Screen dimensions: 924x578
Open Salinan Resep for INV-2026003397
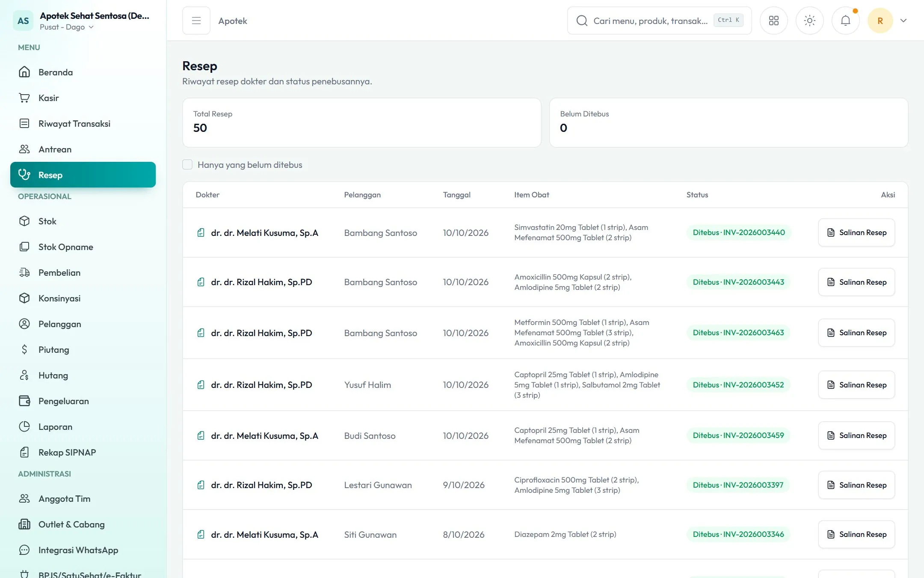856,485
